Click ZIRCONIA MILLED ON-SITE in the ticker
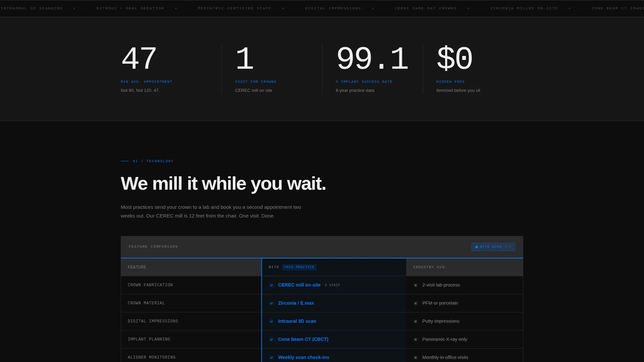This screenshot has width=644, height=362. 524,8
